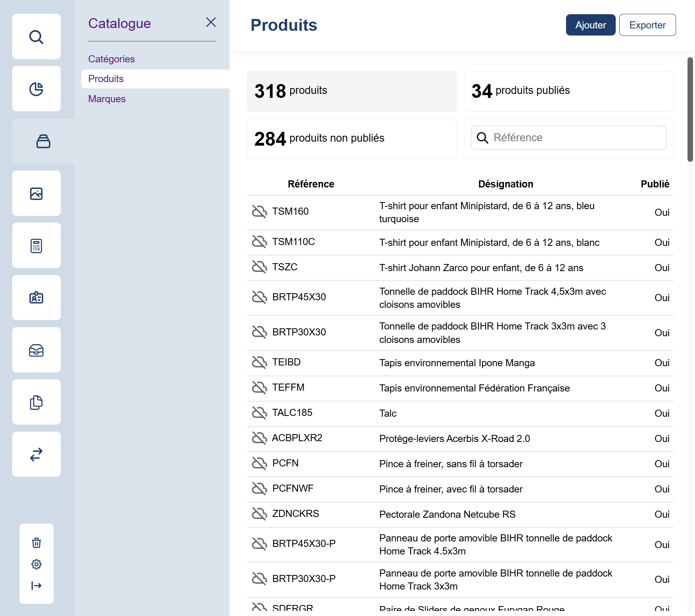Screen dimensions: 695x616
Task: Open the transfer arrows sidebar icon
Action: pos(36,454)
